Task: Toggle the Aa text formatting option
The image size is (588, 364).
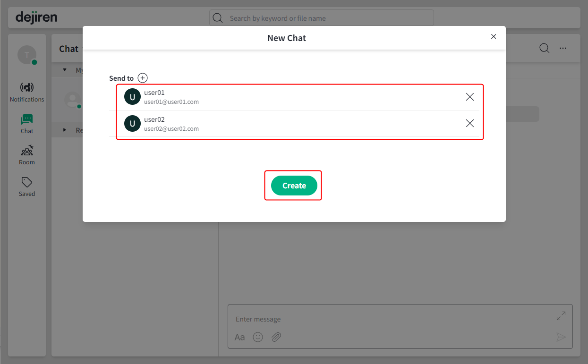Action: pyautogui.click(x=240, y=337)
